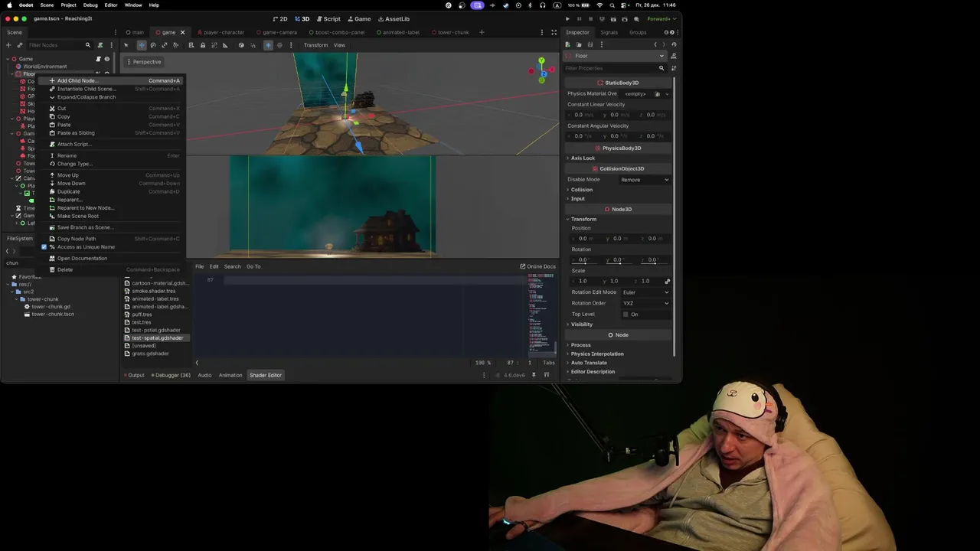980x551 pixels.
Task: Open Output bottom panel
Action: (134, 375)
